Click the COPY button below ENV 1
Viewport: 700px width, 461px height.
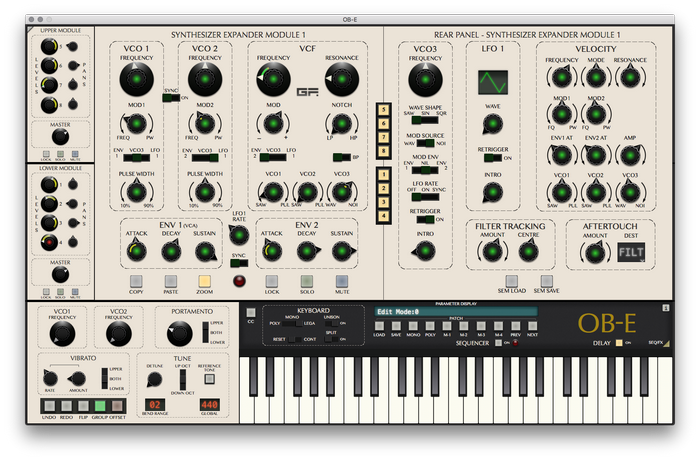click(136, 281)
